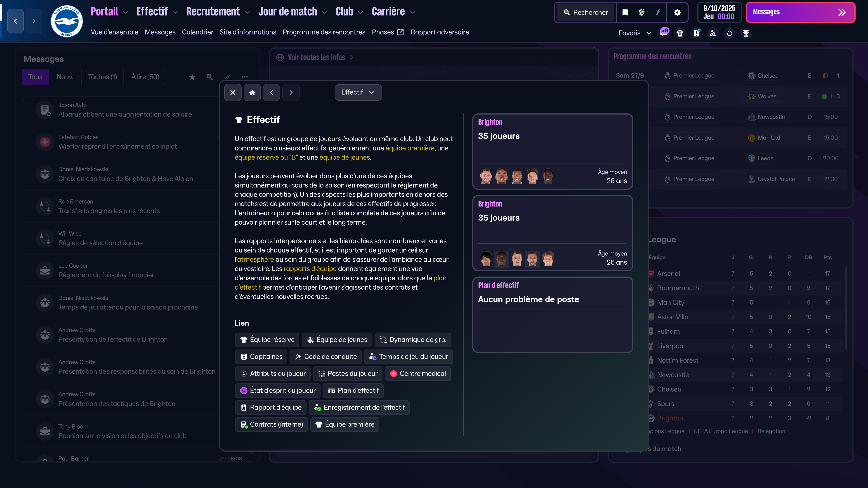Click the shirt icon in the top toolbar
Viewport: 868px width, 488px height.
tap(680, 33)
